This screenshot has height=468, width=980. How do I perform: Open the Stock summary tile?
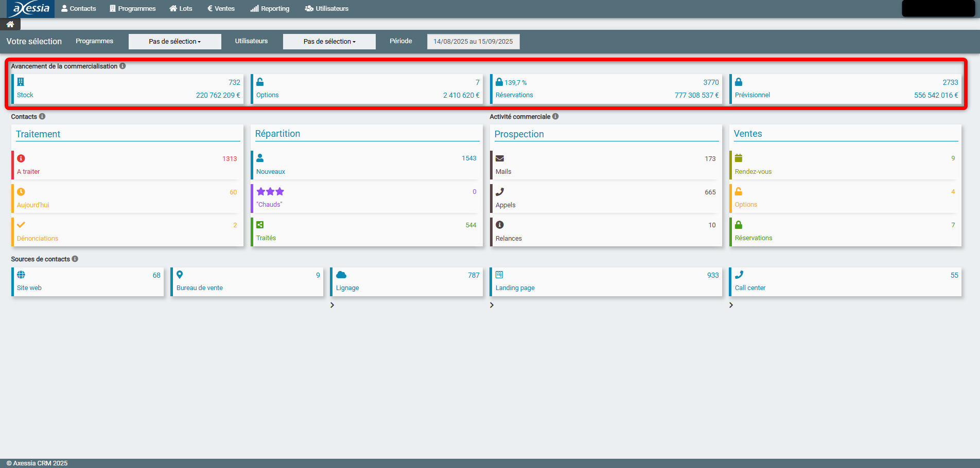[127, 89]
